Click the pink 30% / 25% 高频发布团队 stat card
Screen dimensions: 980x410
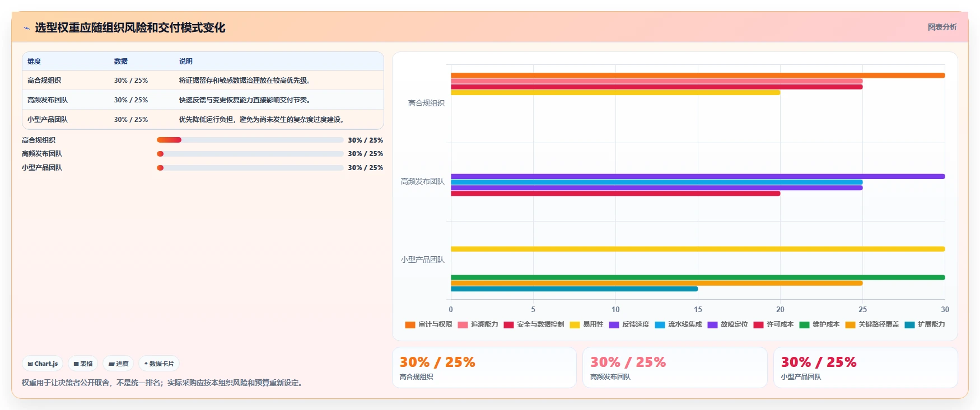click(x=675, y=367)
